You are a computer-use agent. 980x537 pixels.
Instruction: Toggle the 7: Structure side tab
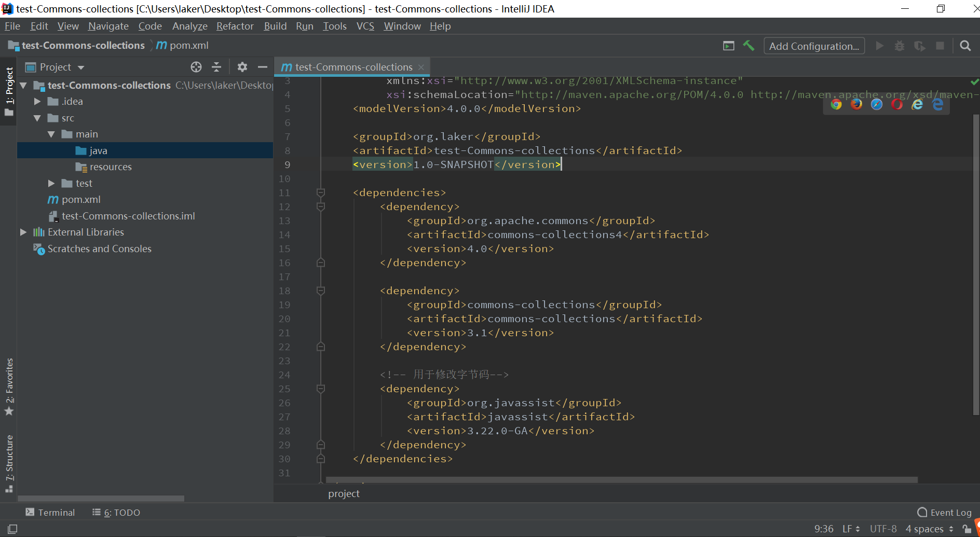9,463
